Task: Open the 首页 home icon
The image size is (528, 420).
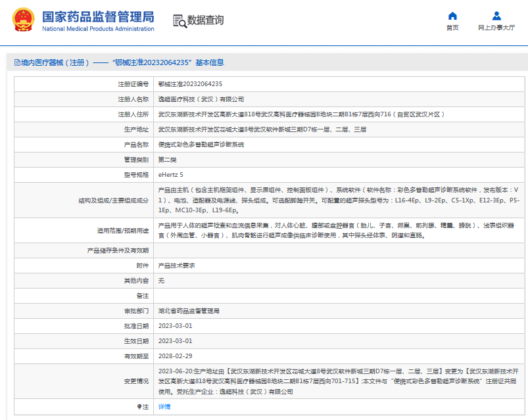Action: 452,16
